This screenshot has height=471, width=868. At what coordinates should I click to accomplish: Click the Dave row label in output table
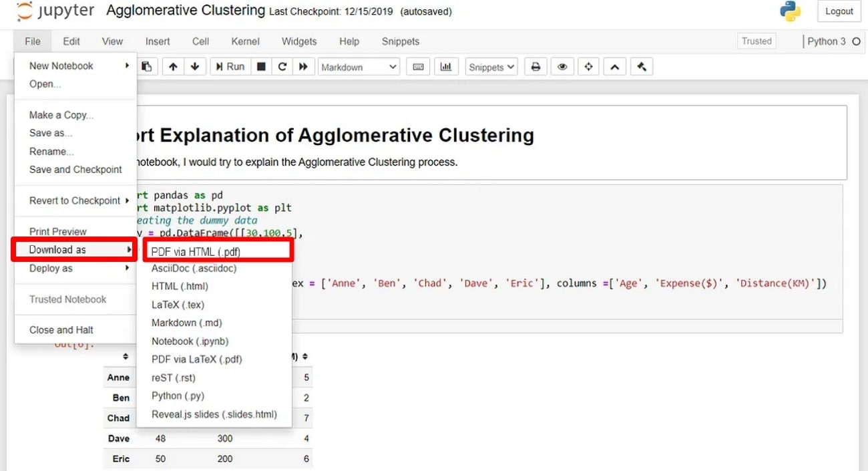(118, 439)
